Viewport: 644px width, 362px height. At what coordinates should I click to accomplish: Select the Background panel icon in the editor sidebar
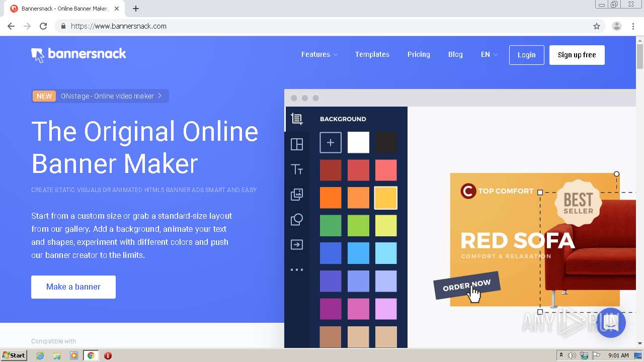(297, 119)
